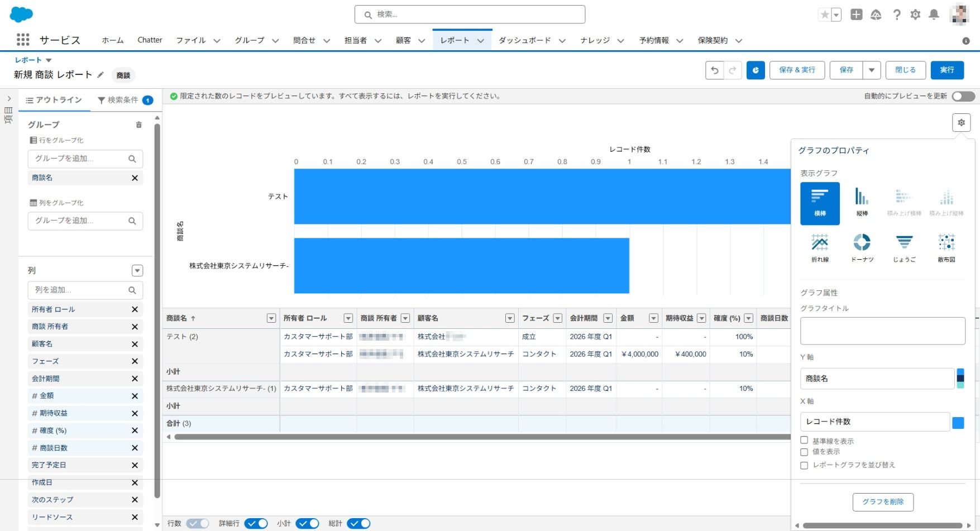The height and width of the screenshot is (531, 980).
Task: Toggle the 自動的にプレビューを更新 switch
Action: [x=963, y=97]
